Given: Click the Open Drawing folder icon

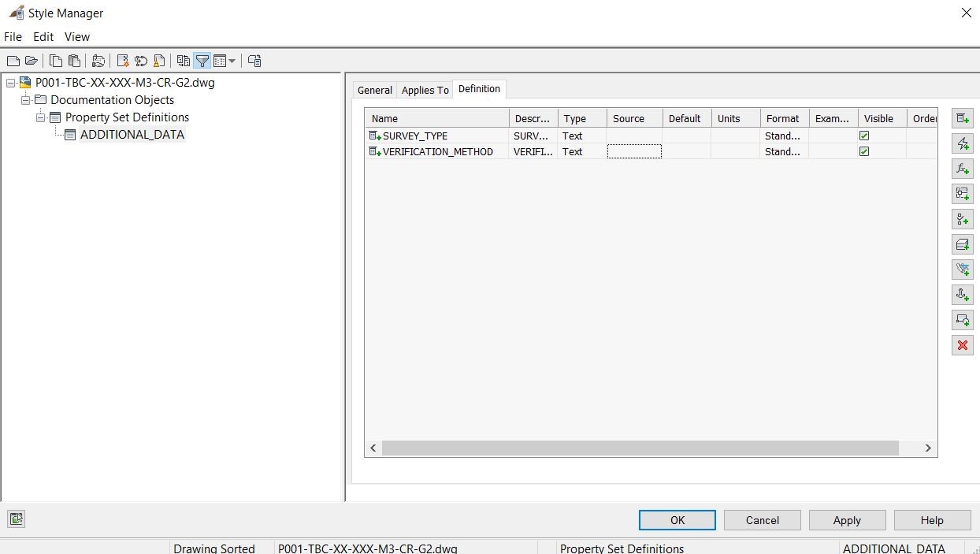Looking at the screenshot, I should 32,61.
